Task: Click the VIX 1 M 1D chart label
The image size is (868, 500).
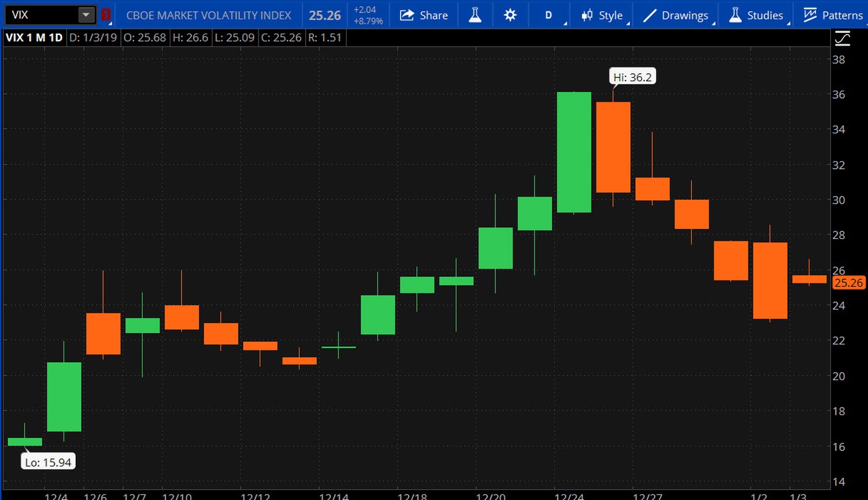Action: click(34, 37)
